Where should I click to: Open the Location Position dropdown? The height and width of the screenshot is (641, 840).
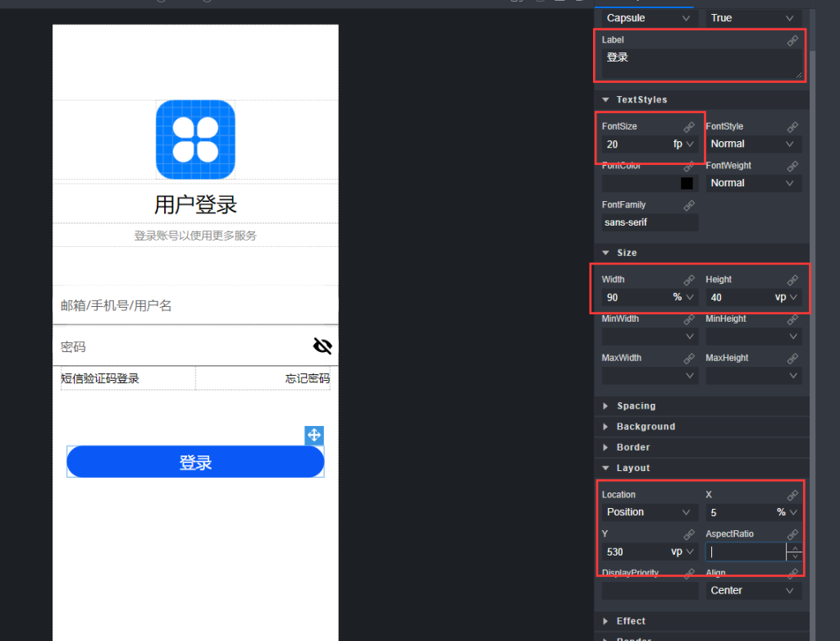[650, 512]
